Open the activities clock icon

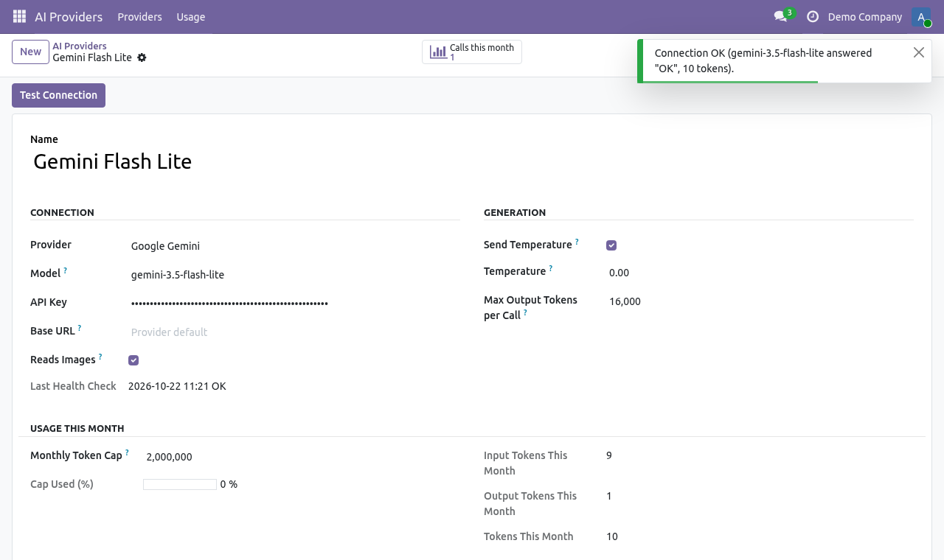click(x=813, y=17)
